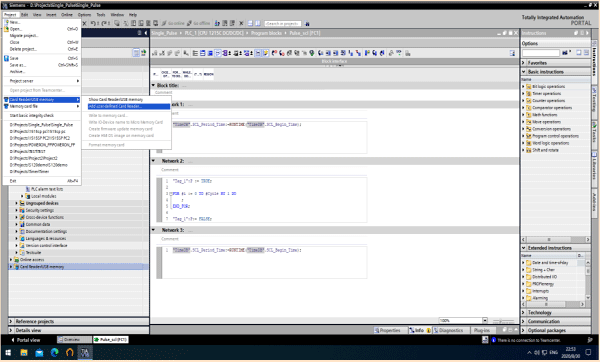Viewport: 600px width, 362px height.
Task: Expand Timer operations folder
Action: tap(523, 93)
